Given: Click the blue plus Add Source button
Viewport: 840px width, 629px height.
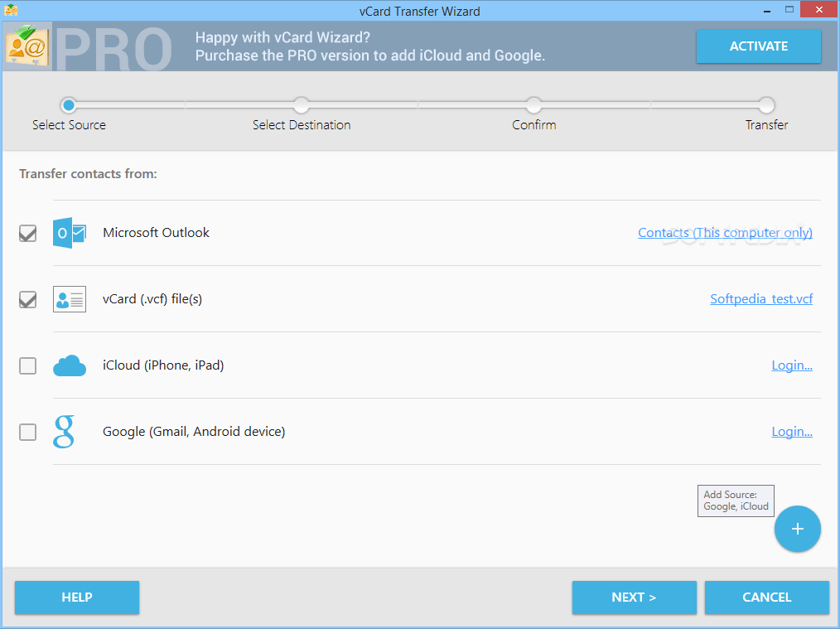Looking at the screenshot, I should tap(797, 529).
